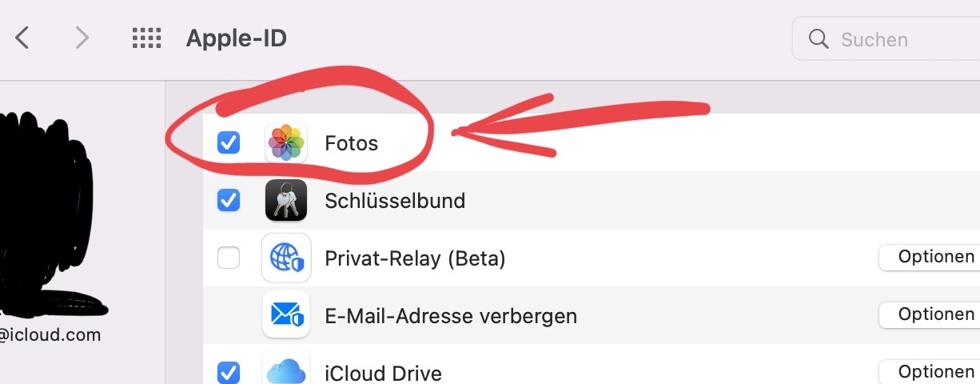
Task: Click the Fotos pinwheel app icon
Action: point(286,143)
